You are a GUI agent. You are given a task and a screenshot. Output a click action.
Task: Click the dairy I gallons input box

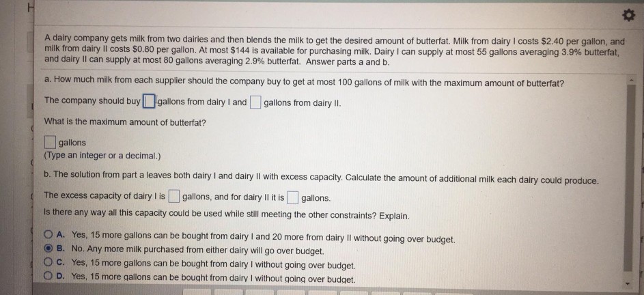(150, 102)
